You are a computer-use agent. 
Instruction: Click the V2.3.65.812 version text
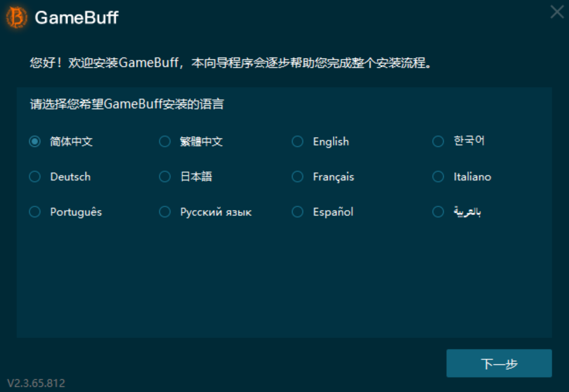tap(36, 383)
